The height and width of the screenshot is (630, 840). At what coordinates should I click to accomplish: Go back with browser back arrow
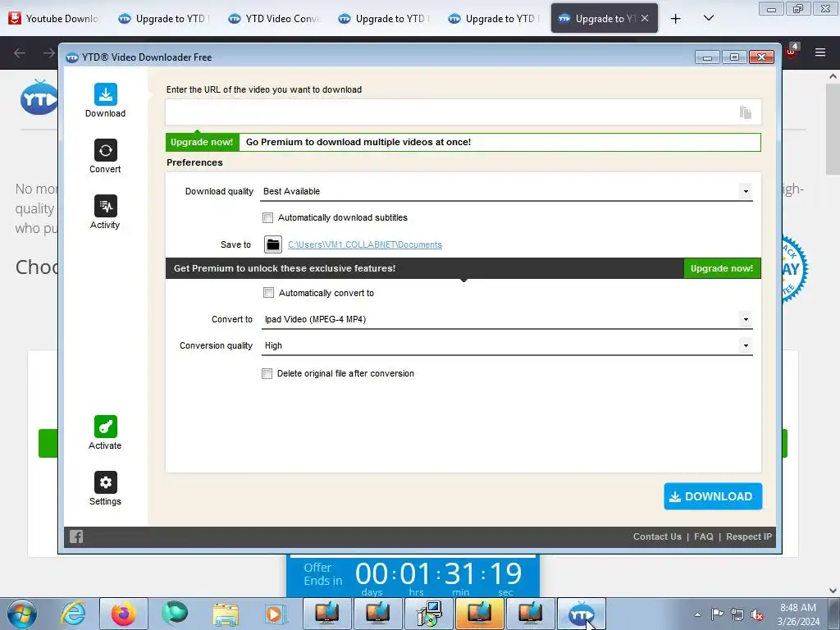[20, 52]
